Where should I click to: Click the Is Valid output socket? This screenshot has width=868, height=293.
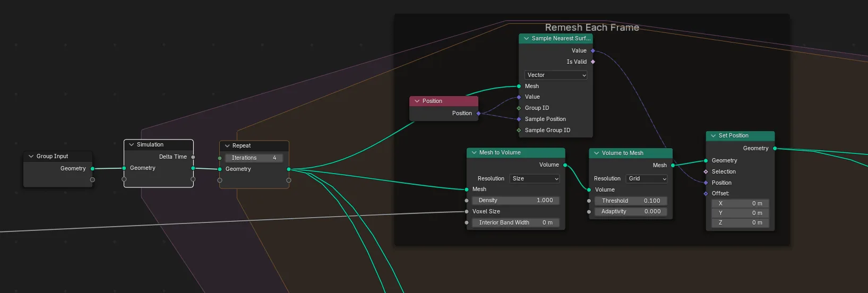click(x=593, y=62)
